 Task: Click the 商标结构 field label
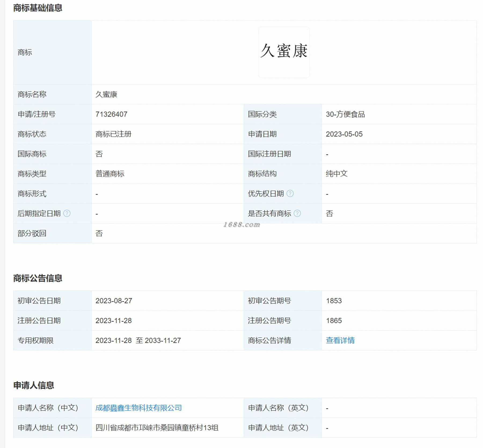pyautogui.click(x=262, y=174)
